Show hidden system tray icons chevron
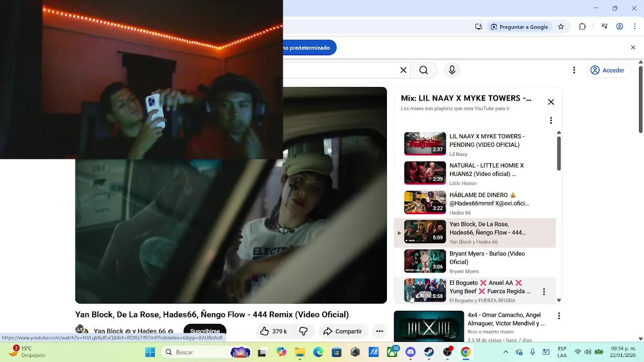 pos(506,352)
